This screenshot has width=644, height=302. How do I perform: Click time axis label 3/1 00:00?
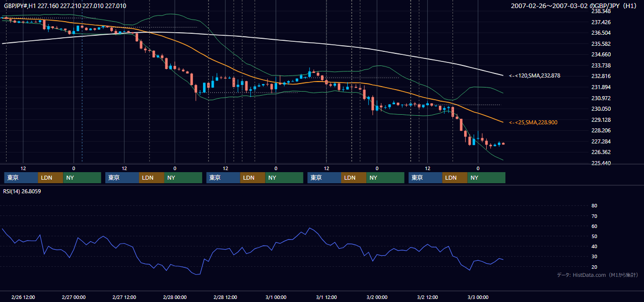tap(276, 297)
